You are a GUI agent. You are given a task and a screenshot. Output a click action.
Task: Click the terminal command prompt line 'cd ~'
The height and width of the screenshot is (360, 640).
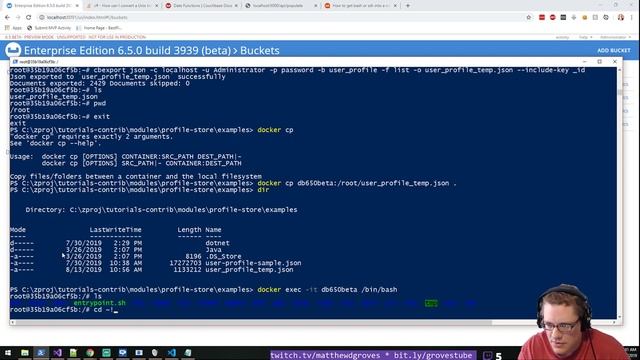(64, 310)
